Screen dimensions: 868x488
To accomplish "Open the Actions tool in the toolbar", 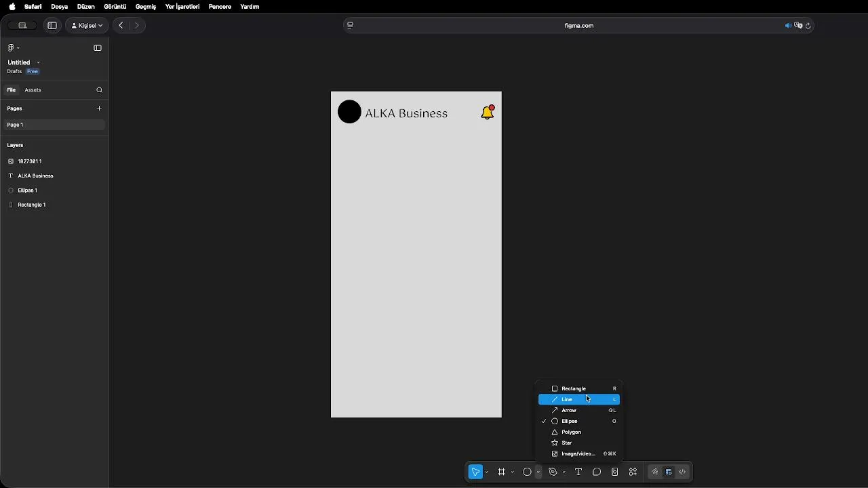I will (x=615, y=472).
